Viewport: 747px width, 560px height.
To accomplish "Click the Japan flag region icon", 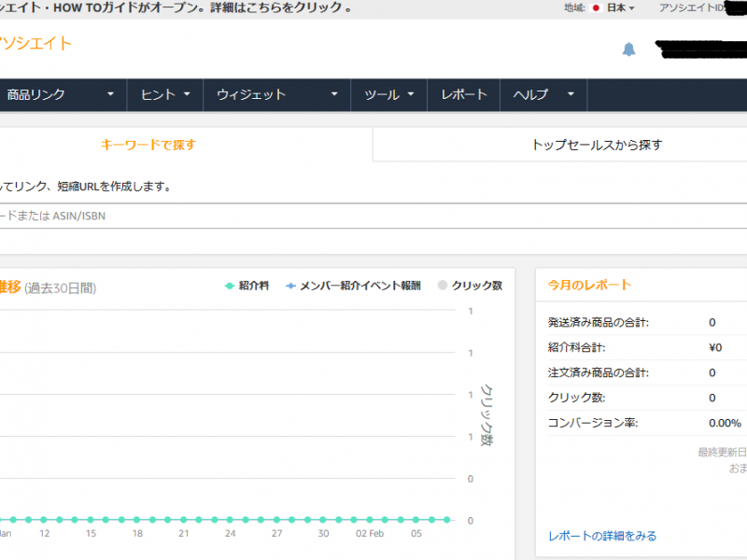I will tap(596, 8).
